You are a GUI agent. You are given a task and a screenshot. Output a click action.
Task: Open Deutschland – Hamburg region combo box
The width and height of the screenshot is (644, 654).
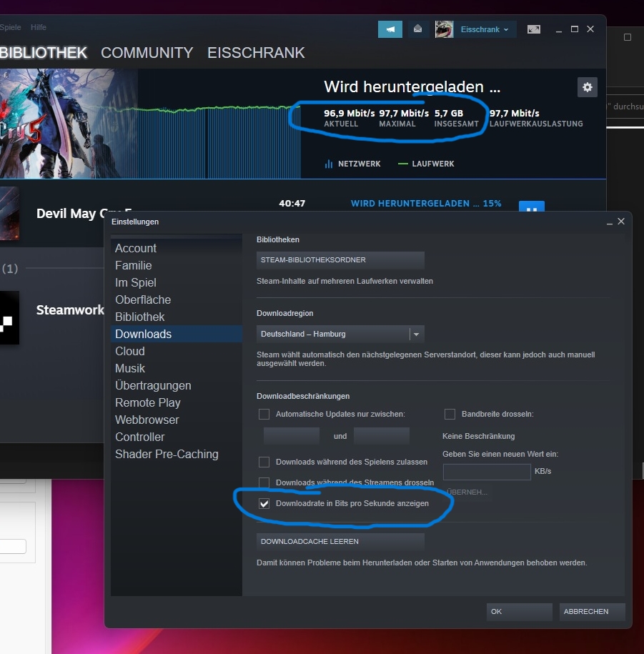click(340, 334)
